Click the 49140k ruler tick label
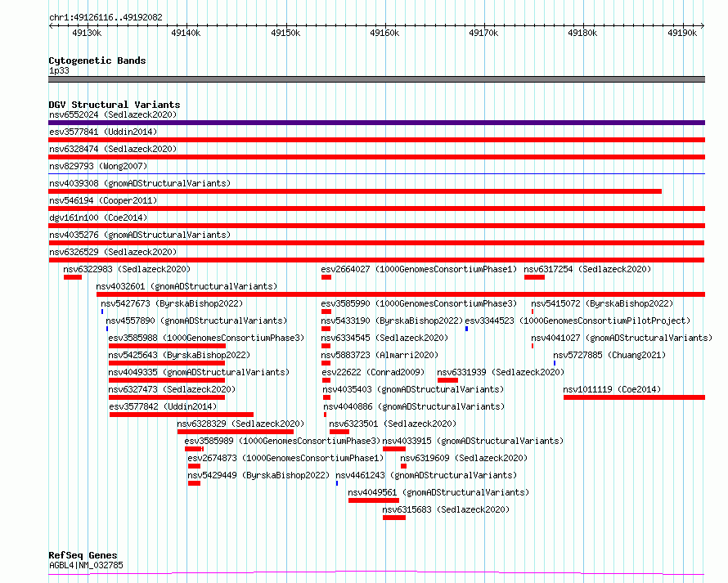 point(186,33)
